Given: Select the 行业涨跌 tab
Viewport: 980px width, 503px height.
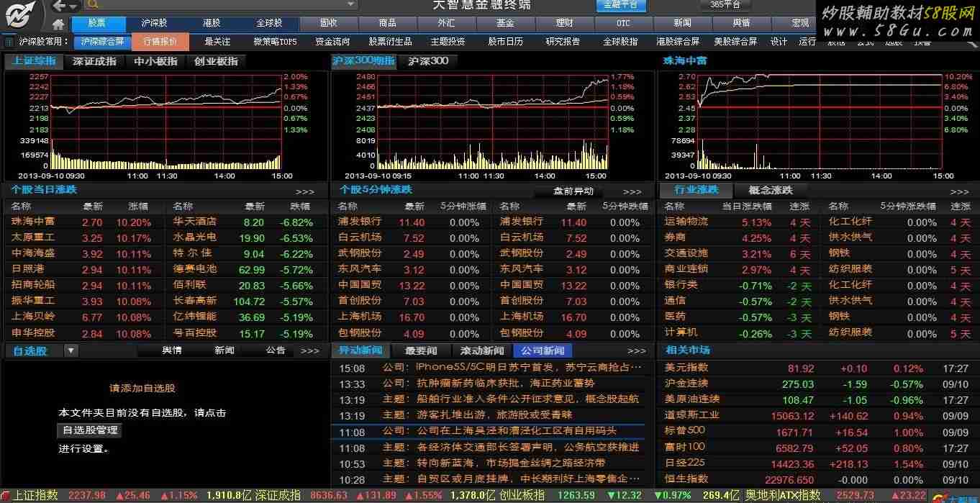Looking at the screenshot, I should [696, 190].
